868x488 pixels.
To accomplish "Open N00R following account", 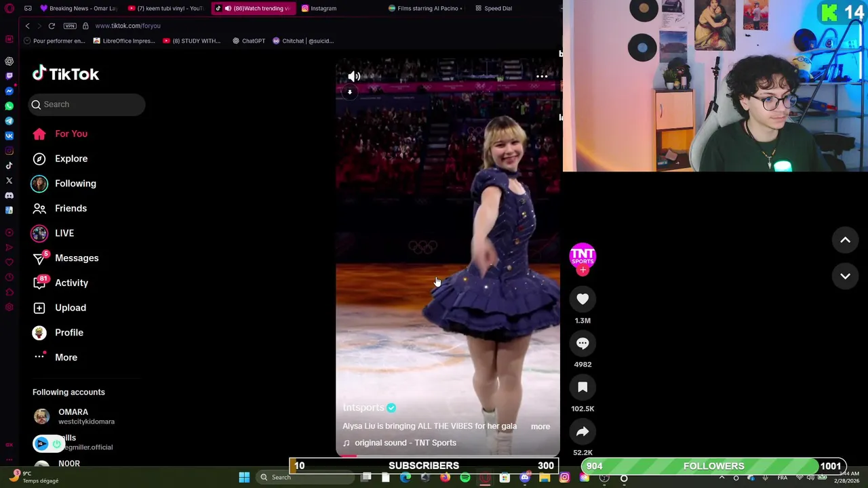I will coord(58,464).
